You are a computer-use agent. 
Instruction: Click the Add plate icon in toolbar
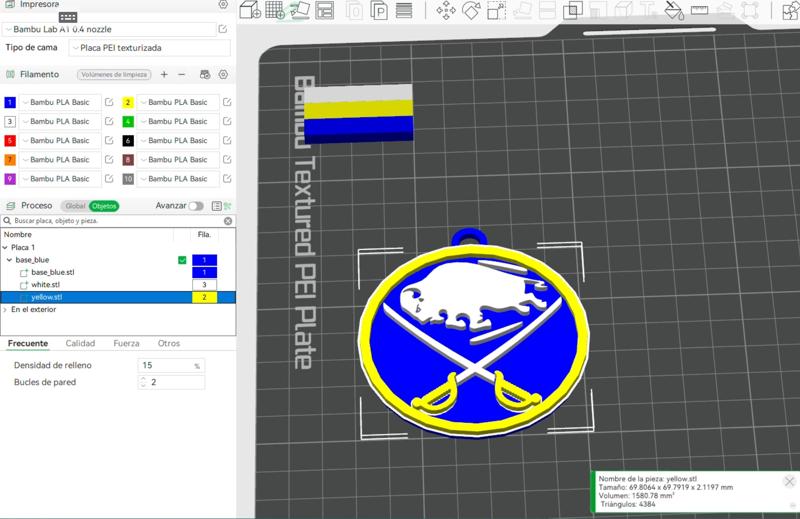[x=275, y=10]
